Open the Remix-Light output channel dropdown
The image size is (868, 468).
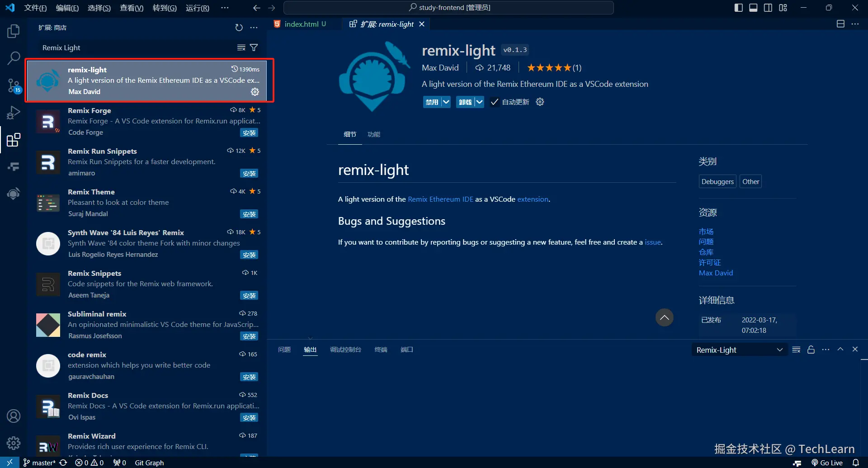739,350
